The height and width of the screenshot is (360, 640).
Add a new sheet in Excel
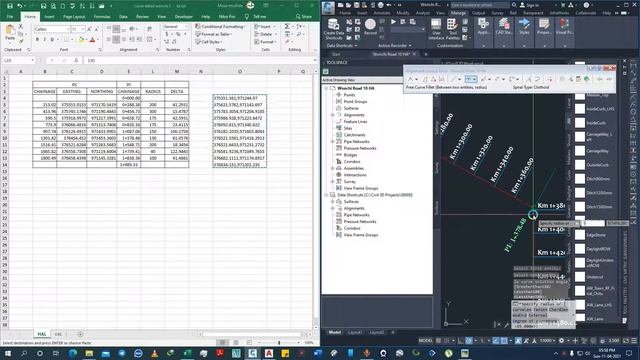80,334
